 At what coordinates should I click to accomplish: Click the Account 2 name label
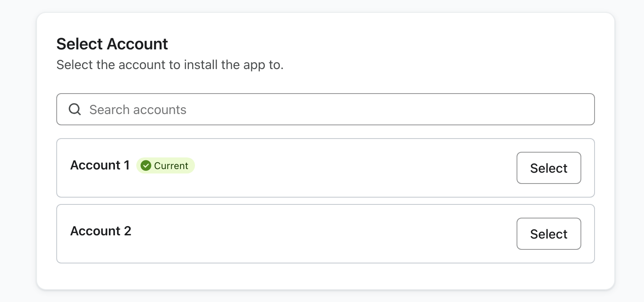(100, 231)
